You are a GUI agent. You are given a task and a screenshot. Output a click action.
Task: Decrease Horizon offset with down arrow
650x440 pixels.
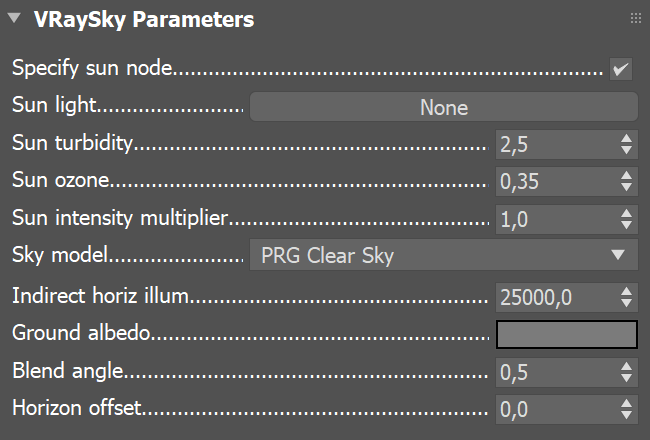[627, 414]
